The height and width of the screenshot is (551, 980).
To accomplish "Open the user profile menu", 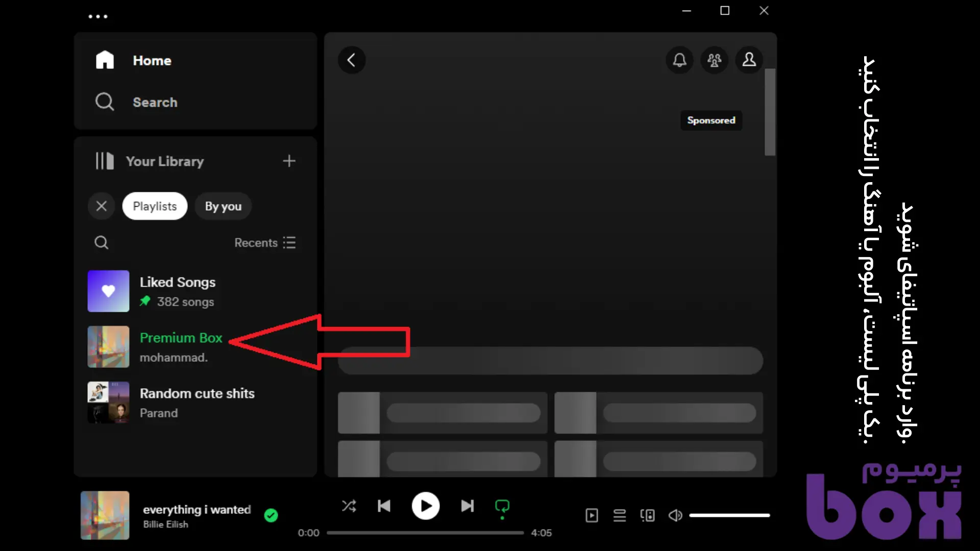I will pyautogui.click(x=749, y=60).
